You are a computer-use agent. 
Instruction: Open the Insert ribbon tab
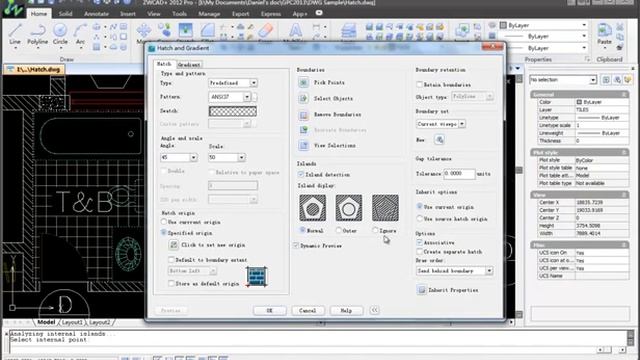coord(128,14)
